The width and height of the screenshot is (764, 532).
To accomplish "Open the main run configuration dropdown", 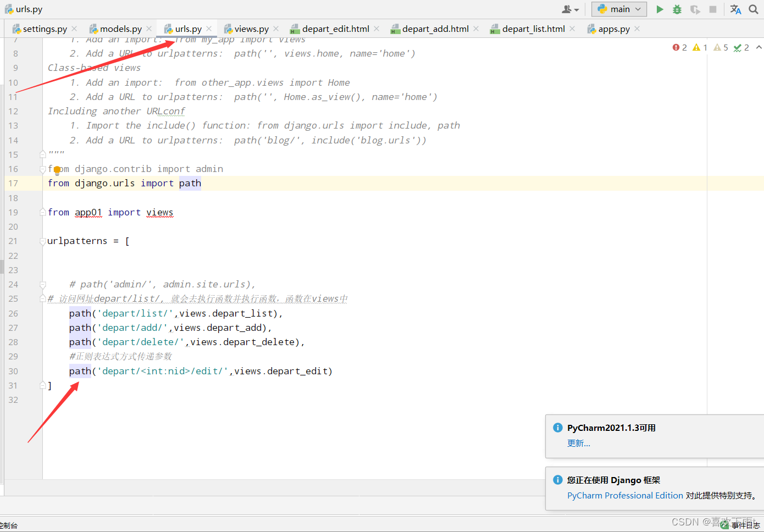I will [x=619, y=9].
